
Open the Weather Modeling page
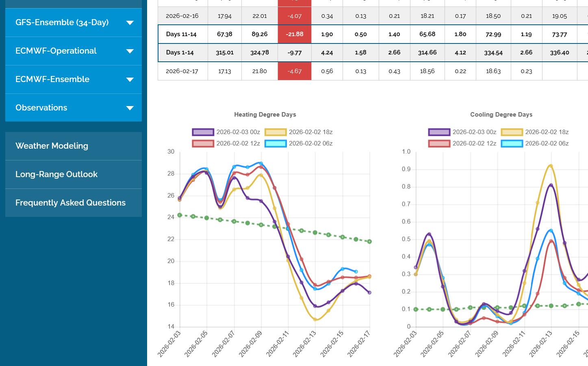pyautogui.click(x=52, y=146)
